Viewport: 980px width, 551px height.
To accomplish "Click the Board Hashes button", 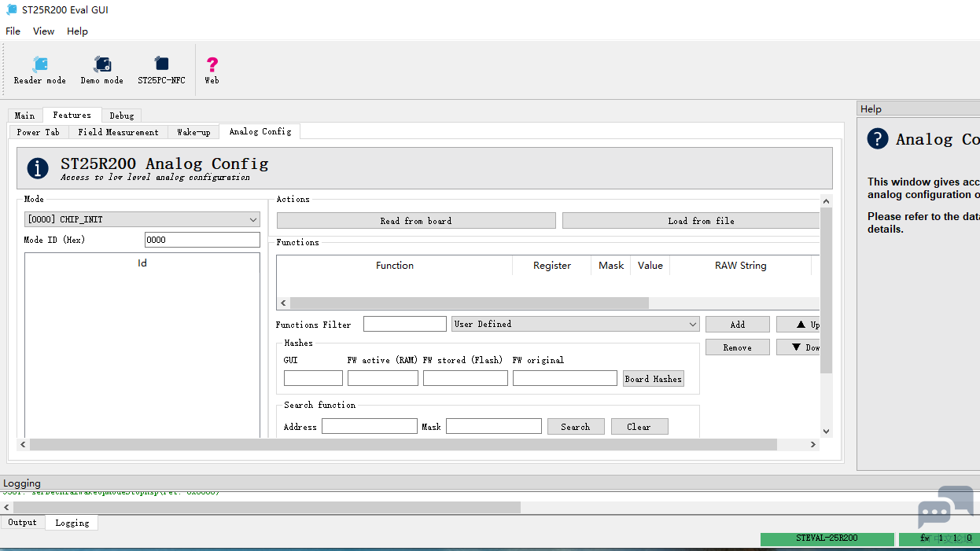I will [x=654, y=379].
